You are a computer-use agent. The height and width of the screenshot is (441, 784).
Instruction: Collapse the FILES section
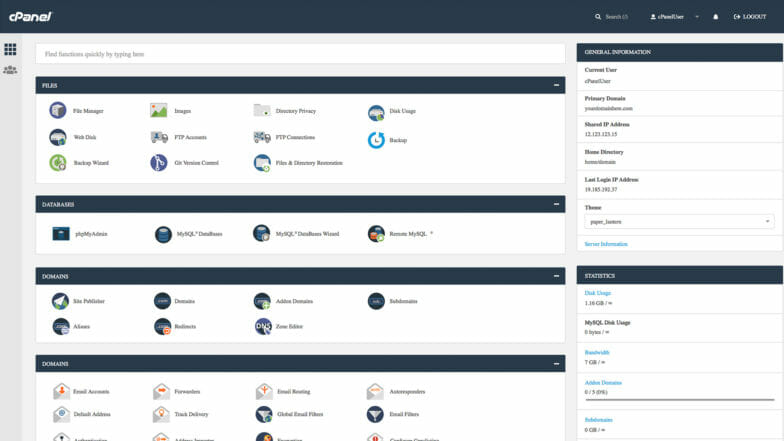coord(556,85)
